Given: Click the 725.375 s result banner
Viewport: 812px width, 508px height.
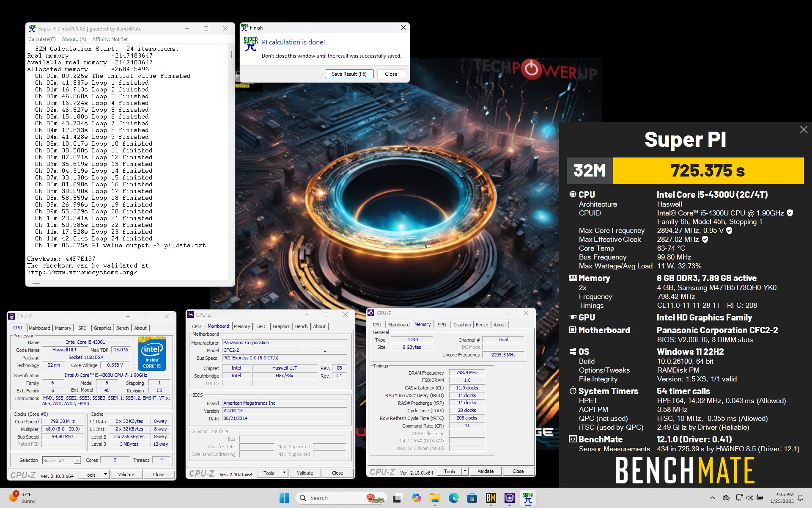Looking at the screenshot, I should point(708,171).
